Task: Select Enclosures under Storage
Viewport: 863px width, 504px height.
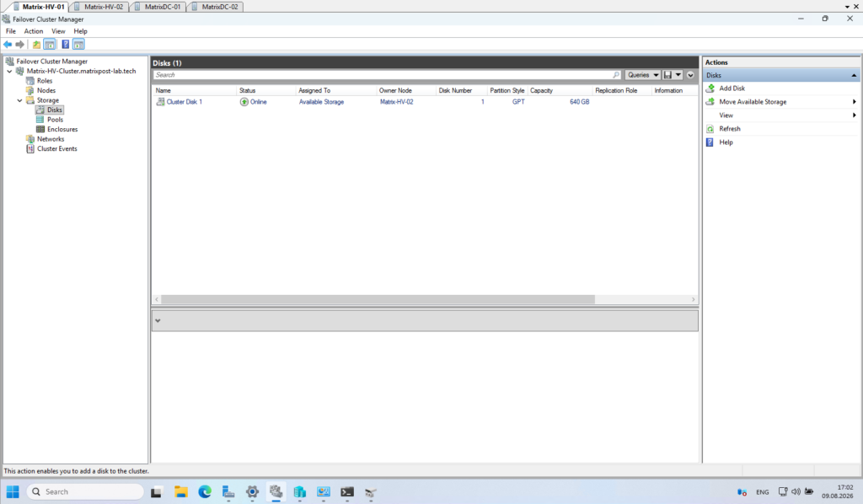Action: 62,129
